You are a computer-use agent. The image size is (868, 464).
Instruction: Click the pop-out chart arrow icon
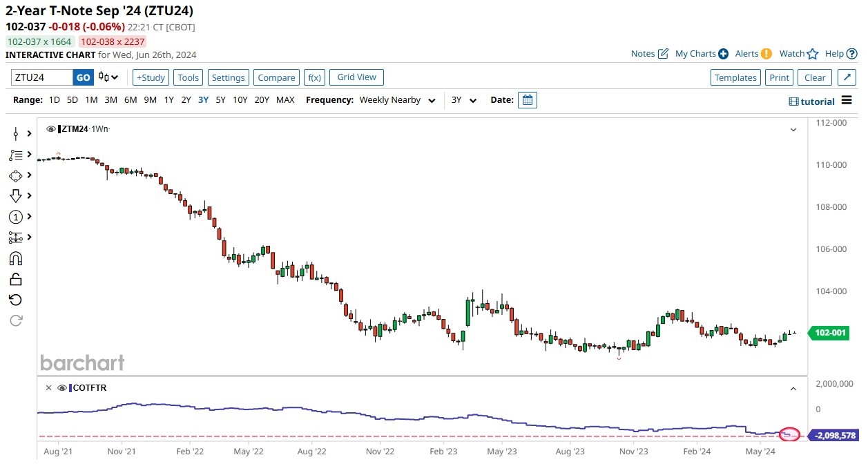(845, 77)
